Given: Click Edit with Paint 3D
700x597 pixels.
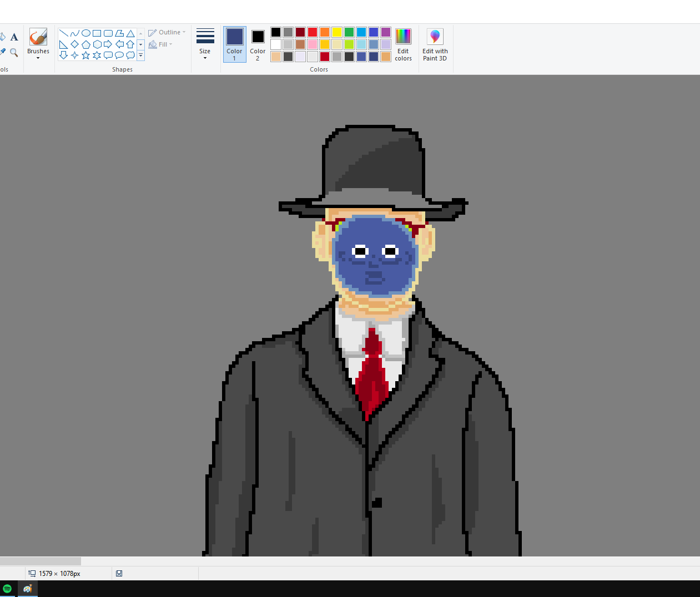Looking at the screenshot, I should [x=435, y=44].
